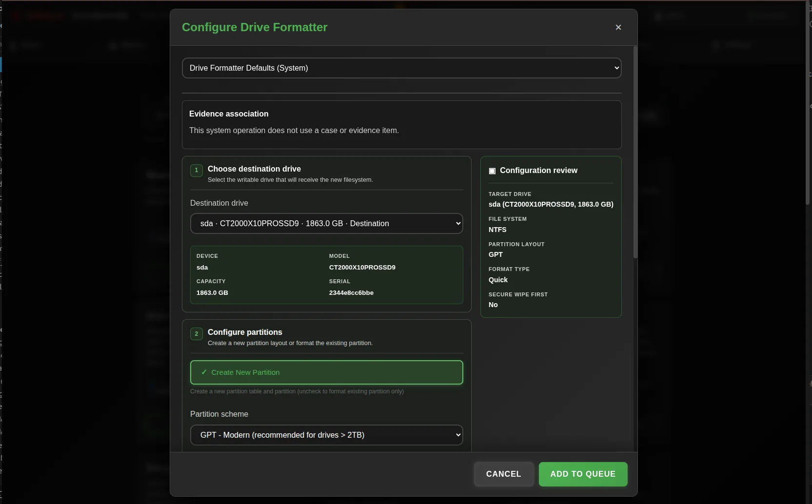Click the Configuration review icon
This screenshot has height=504, width=812.
coord(492,171)
